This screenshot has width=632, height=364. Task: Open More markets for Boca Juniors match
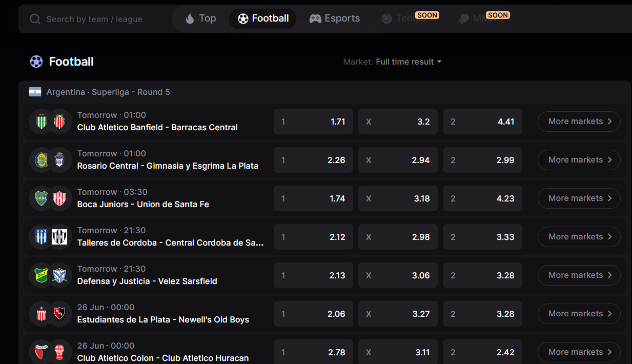tap(579, 198)
